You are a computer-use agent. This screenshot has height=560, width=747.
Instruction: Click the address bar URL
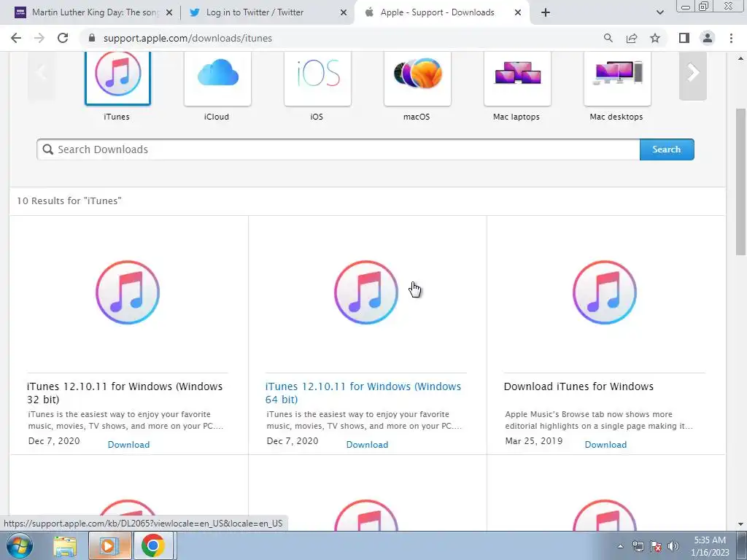tap(187, 38)
